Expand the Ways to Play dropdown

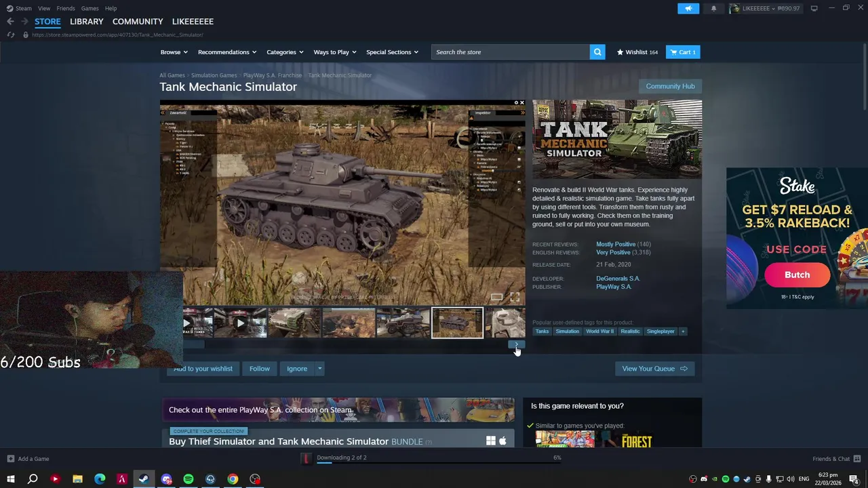[x=335, y=52]
